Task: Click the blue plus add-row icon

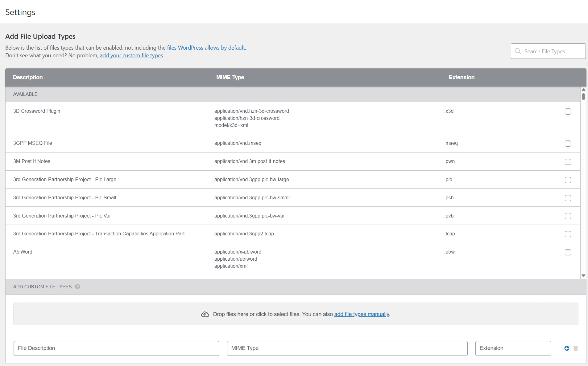Action: point(567,348)
